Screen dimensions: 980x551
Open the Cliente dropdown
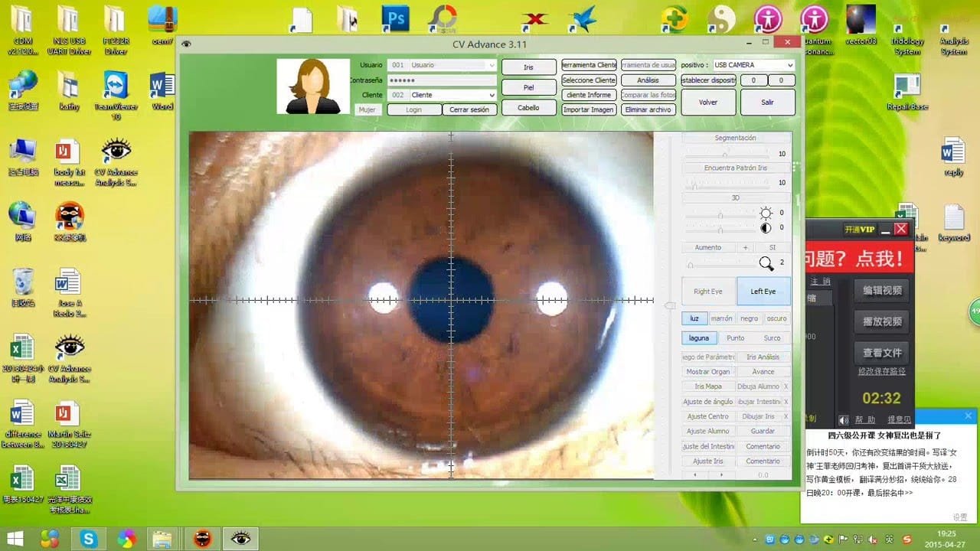(492, 95)
